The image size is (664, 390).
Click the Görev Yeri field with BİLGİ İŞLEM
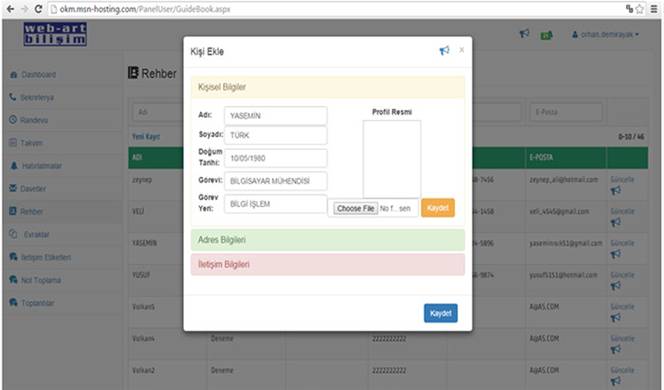coord(276,204)
